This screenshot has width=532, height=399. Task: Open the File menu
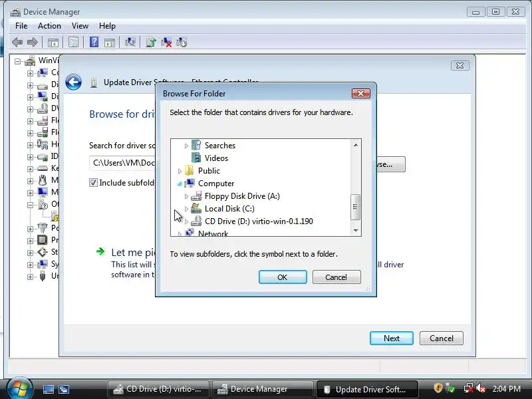click(21, 26)
